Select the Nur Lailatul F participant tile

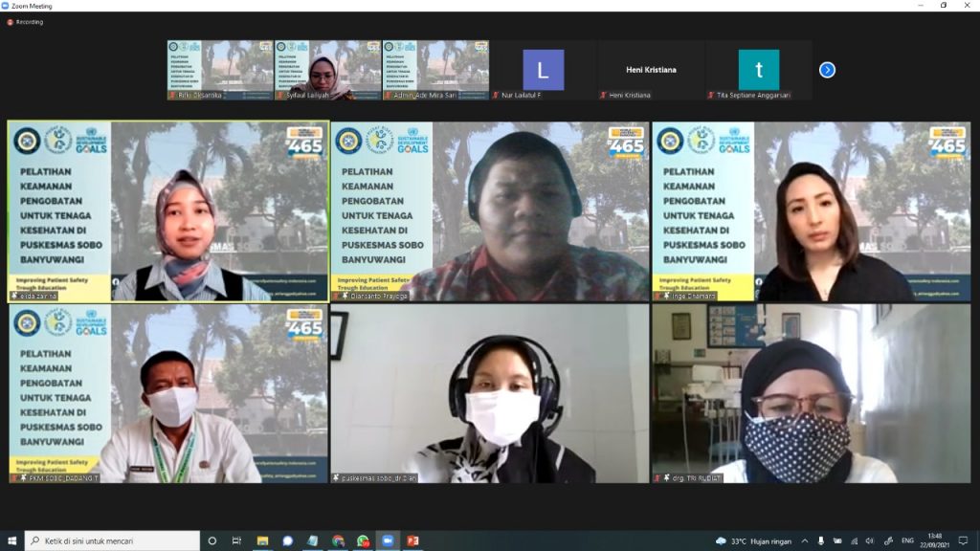point(544,70)
